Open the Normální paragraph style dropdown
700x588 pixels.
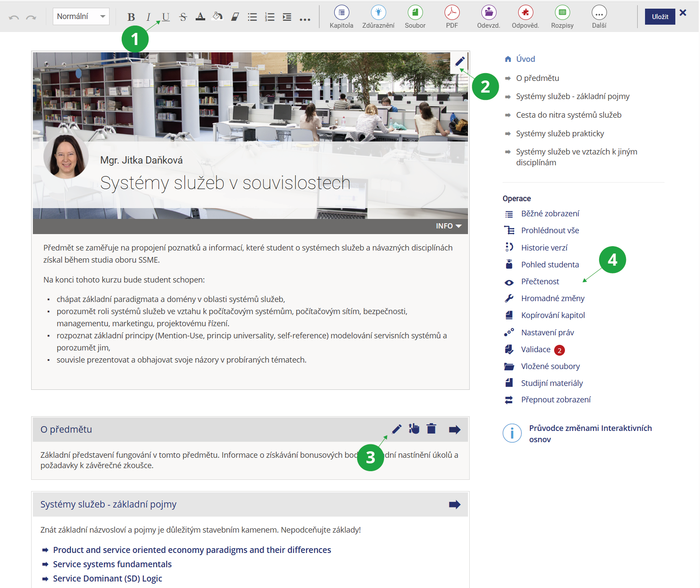[81, 16]
